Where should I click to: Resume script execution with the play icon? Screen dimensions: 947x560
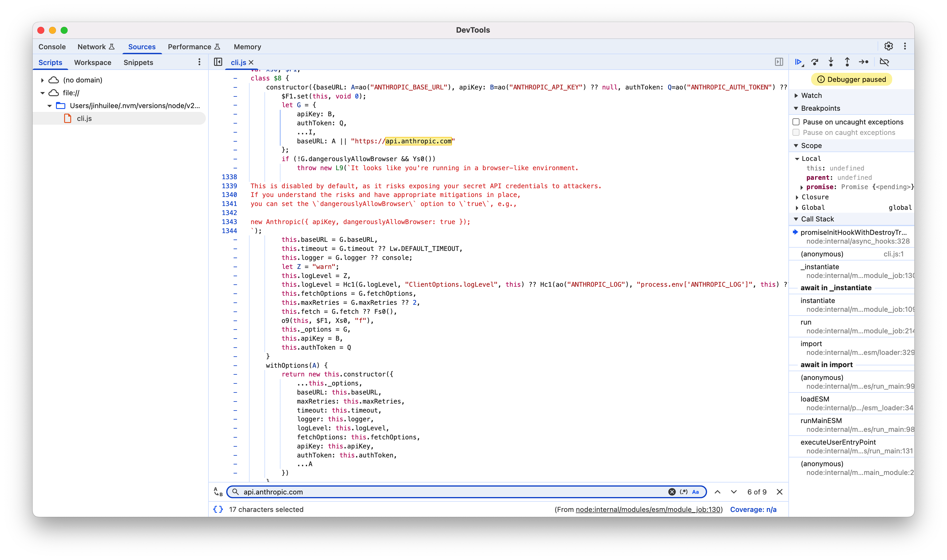(x=798, y=62)
